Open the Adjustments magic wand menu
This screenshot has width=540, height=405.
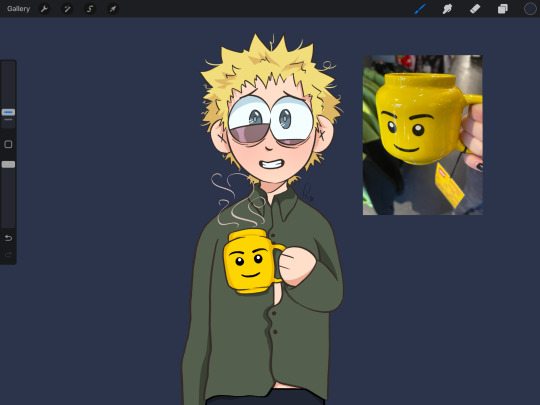[x=67, y=9]
